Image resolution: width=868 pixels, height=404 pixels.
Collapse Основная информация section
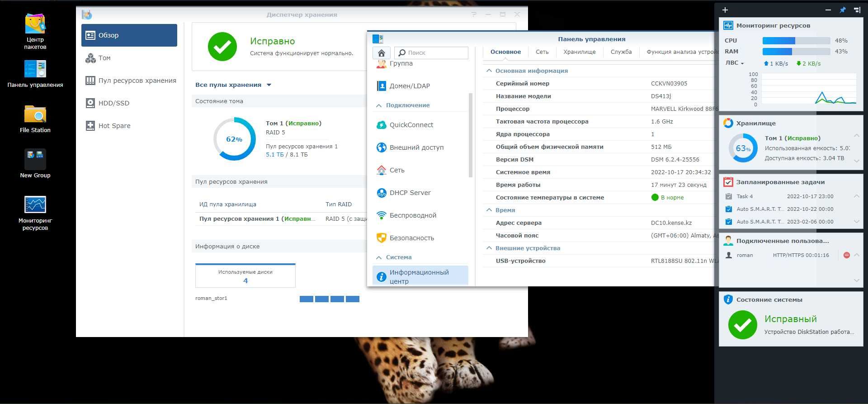pyautogui.click(x=489, y=71)
